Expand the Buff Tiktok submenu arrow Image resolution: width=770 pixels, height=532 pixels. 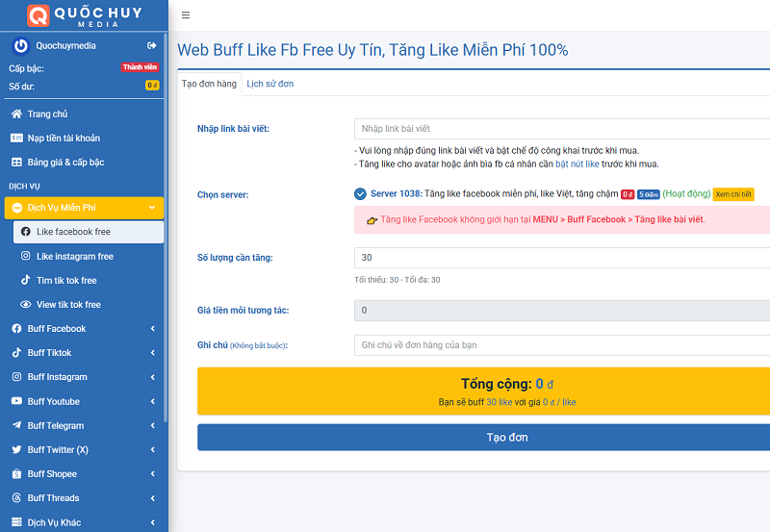(x=153, y=352)
